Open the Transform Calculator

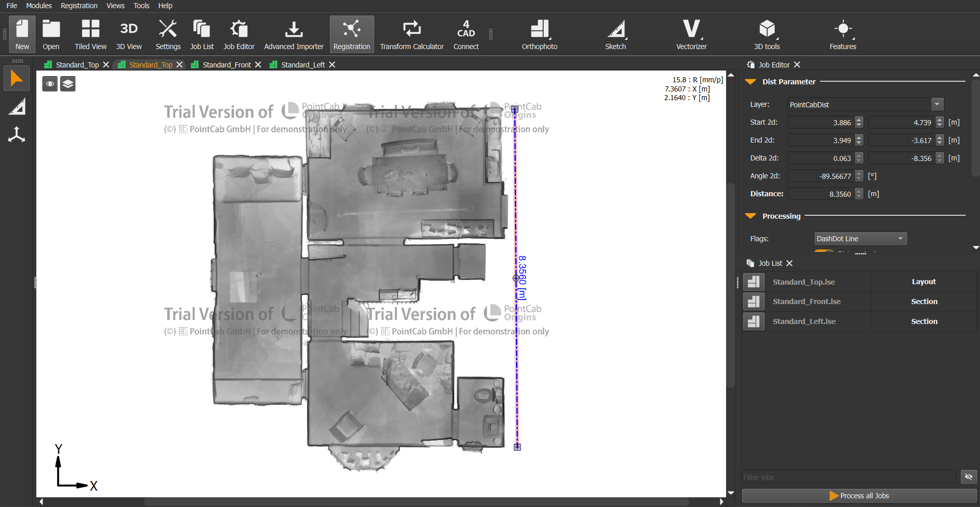[412, 34]
